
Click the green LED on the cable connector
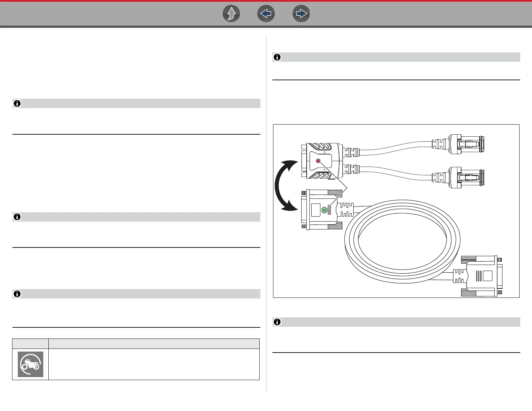click(324, 211)
